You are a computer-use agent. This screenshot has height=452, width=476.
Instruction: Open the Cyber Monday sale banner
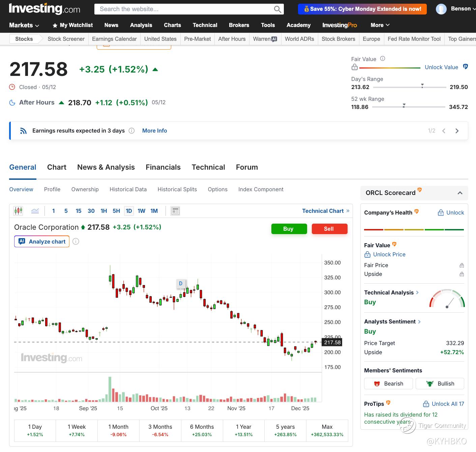(x=362, y=9)
